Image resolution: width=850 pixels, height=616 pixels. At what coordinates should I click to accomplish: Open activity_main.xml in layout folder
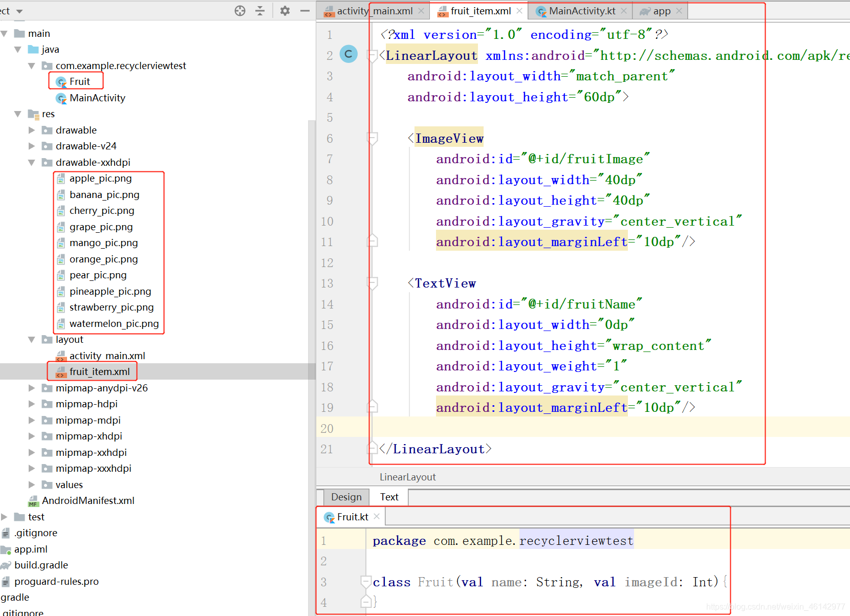pyautogui.click(x=107, y=356)
